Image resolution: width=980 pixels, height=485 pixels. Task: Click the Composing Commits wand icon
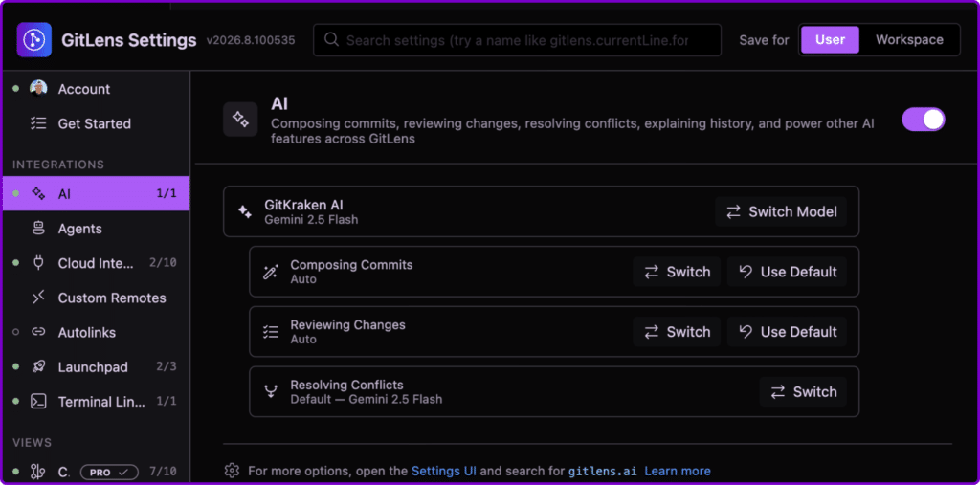(x=270, y=272)
